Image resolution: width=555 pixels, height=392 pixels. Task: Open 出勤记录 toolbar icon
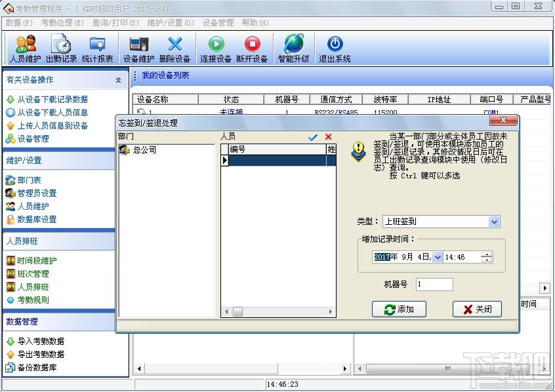click(61, 49)
